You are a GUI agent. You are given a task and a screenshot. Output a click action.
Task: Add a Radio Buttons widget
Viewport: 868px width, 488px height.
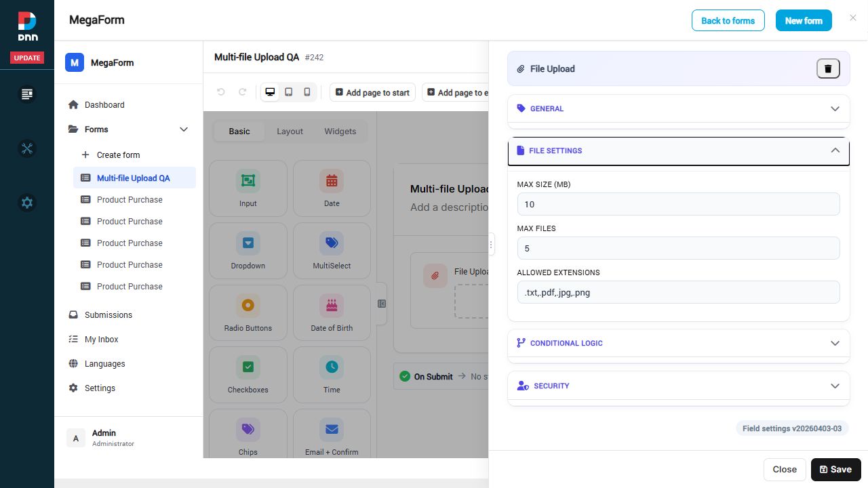point(248,313)
